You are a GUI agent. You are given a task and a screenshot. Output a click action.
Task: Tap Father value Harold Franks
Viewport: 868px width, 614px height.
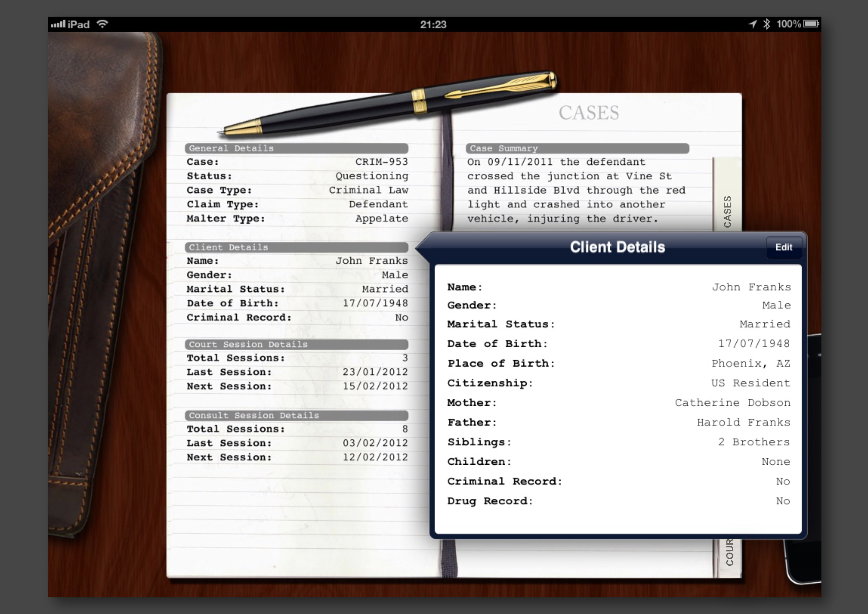pos(744,423)
